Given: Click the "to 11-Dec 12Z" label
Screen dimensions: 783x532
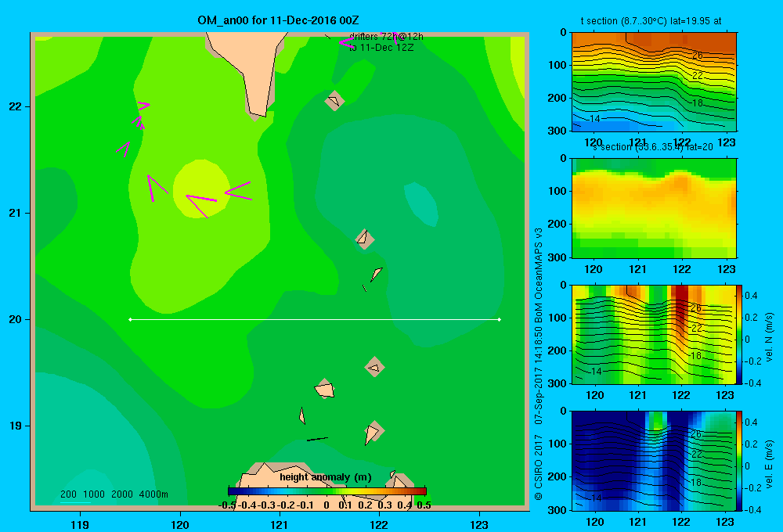Looking at the screenshot, I should pyautogui.click(x=381, y=48).
